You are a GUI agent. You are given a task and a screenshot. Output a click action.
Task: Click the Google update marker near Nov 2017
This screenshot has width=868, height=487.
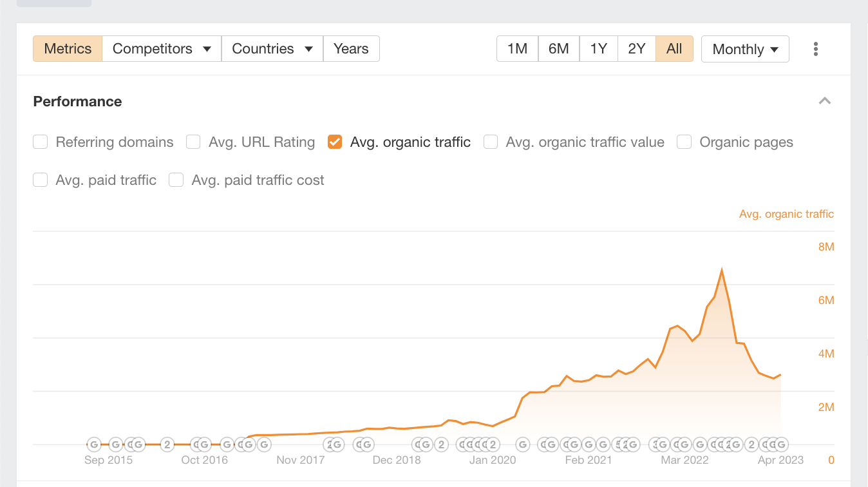pyautogui.click(x=334, y=444)
